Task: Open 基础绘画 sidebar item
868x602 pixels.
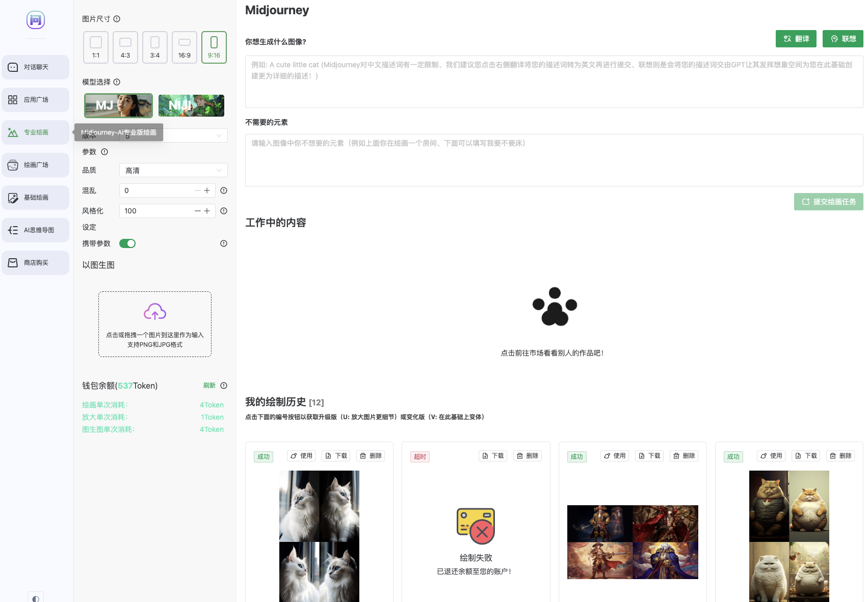Action: (x=36, y=198)
